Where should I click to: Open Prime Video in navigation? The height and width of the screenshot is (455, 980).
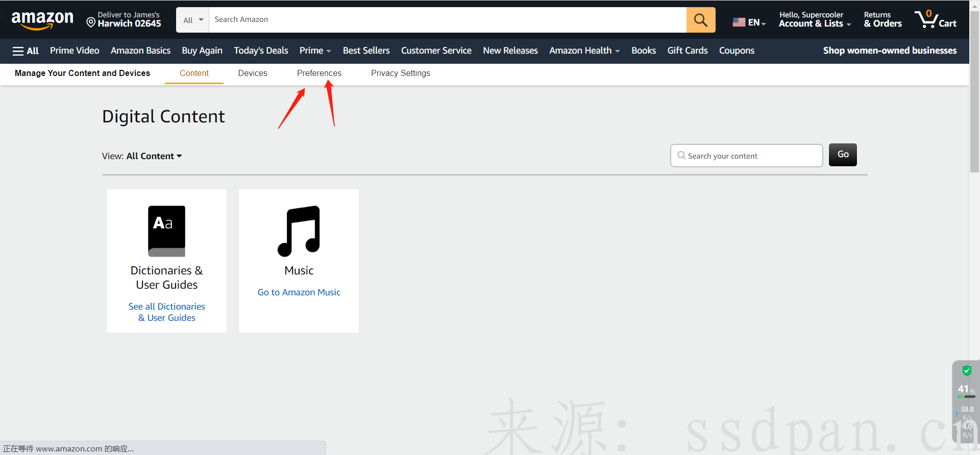point(75,50)
